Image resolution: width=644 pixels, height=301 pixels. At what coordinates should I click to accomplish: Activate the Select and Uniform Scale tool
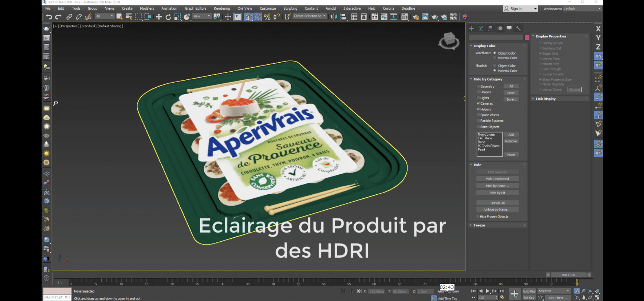177,17
